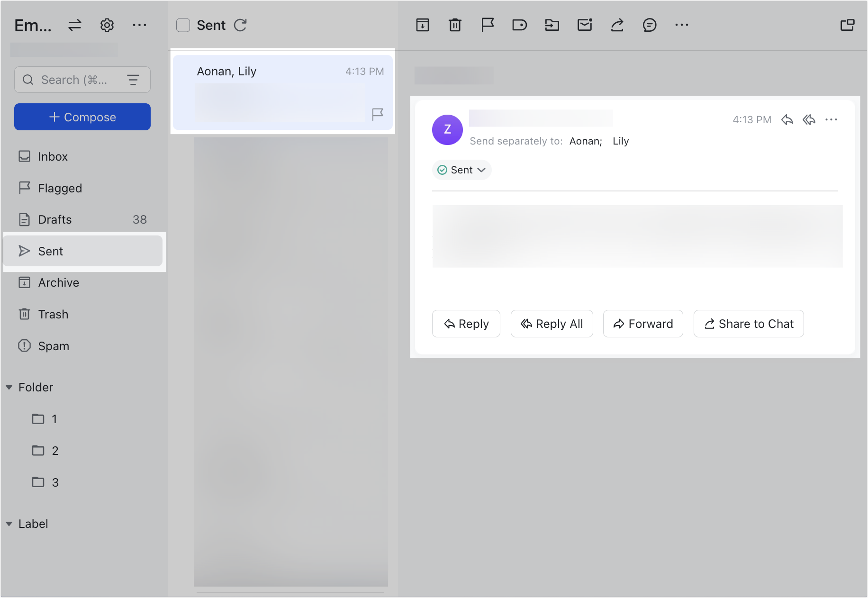The height and width of the screenshot is (598, 868).
Task: Apply a label using the tag icon
Action: click(520, 25)
